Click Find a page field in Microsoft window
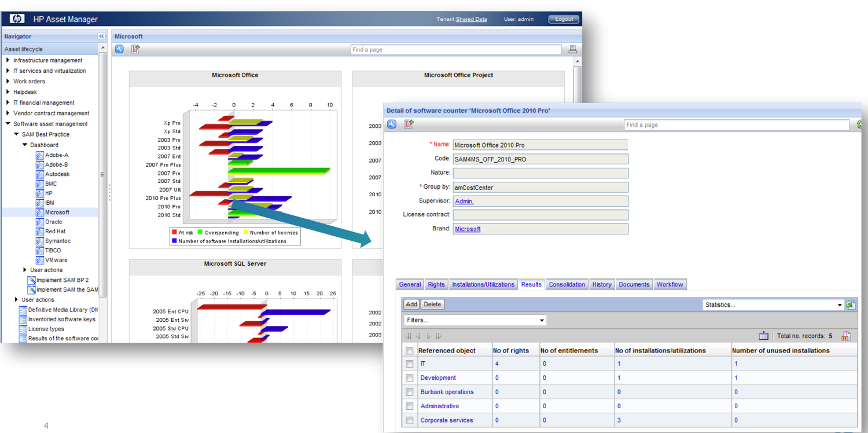Image resolution: width=868 pixels, height=433 pixels. pos(456,50)
